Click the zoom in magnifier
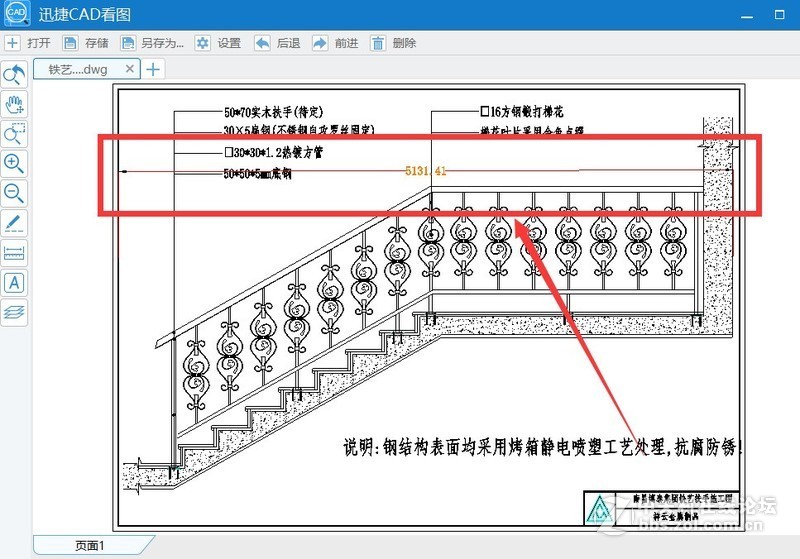Viewport: 800px width, 559px height. tap(14, 164)
